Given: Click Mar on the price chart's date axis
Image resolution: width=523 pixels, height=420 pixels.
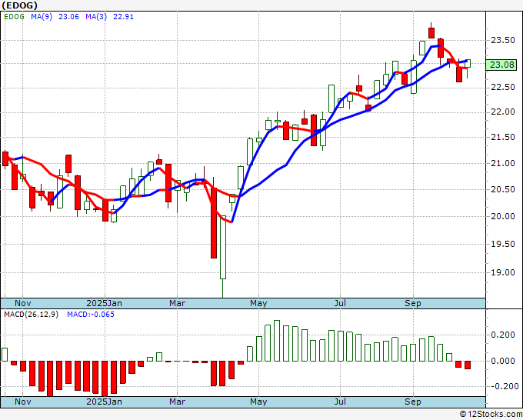Looking at the screenshot, I should point(177,303).
